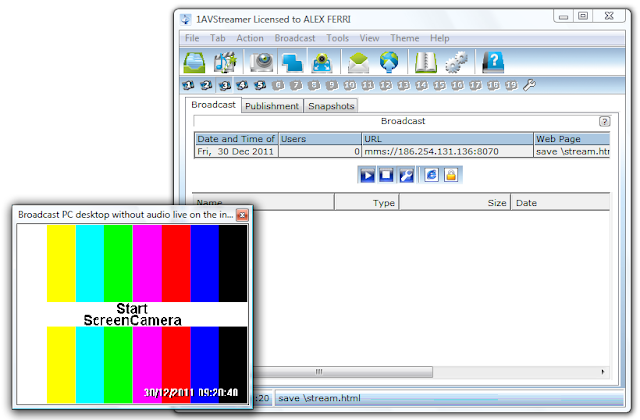Click the green inbox tray toolbar icon
640x420 pixels.
pyautogui.click(x=194, y=62)
